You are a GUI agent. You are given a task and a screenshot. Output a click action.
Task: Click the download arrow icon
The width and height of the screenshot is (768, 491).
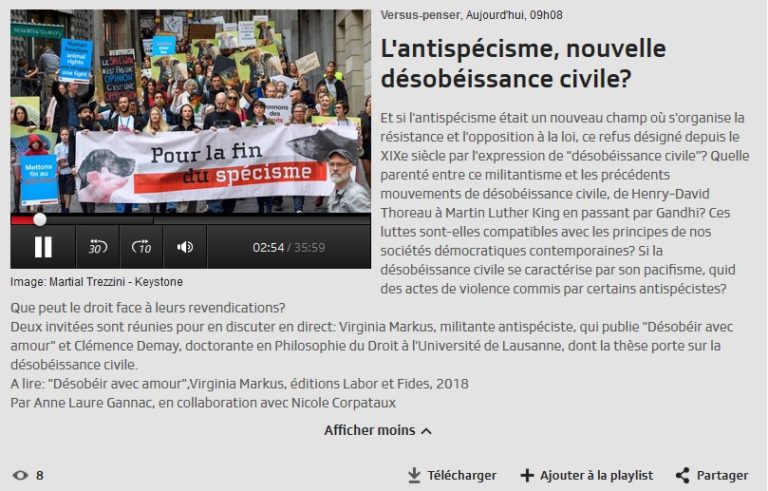pos(414,475)
